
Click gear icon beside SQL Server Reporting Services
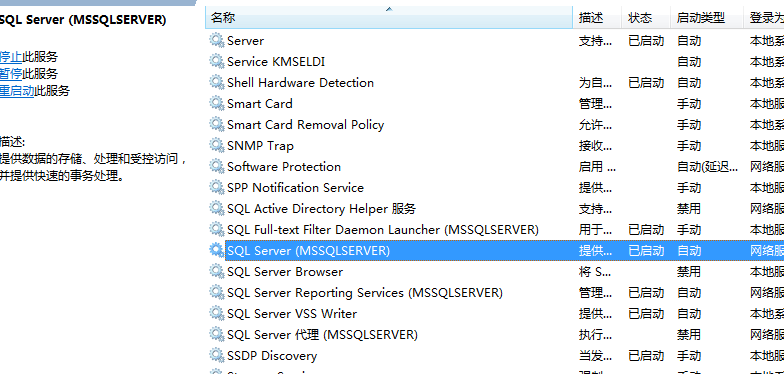tap(216, 292)
